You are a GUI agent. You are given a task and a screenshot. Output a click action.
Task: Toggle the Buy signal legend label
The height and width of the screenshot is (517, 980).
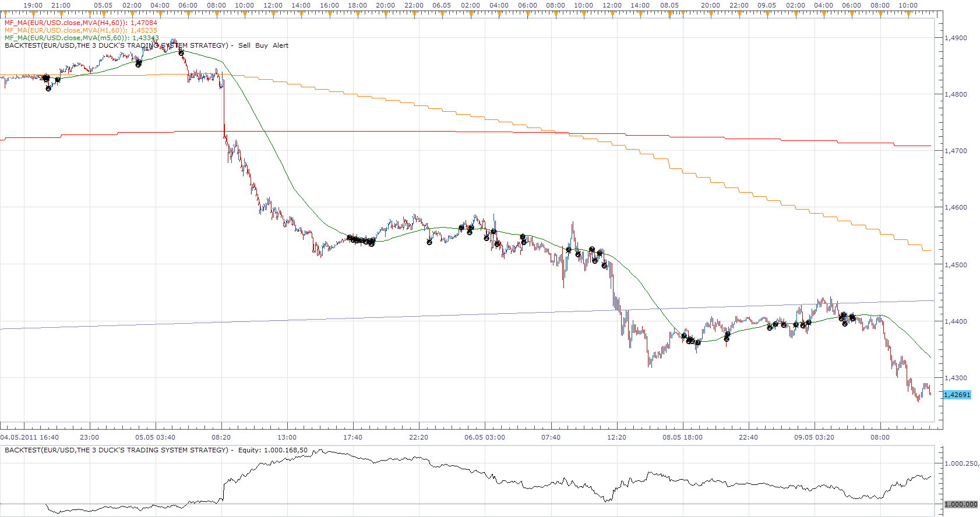click(262, 45)
